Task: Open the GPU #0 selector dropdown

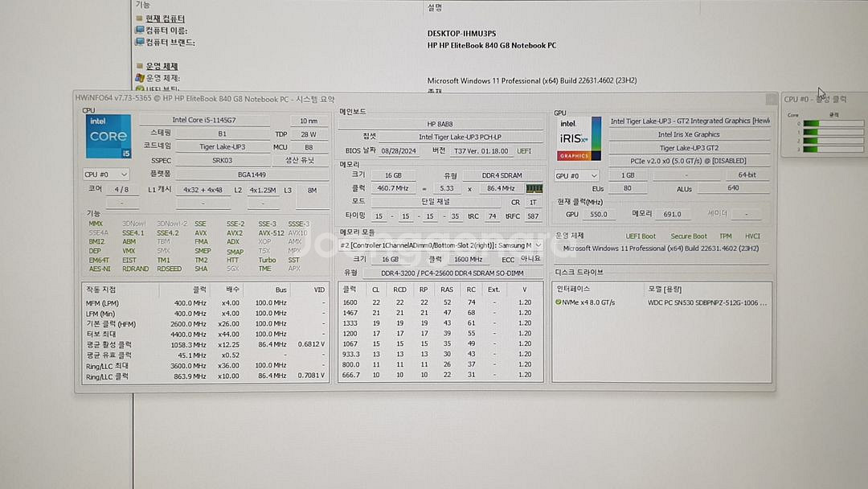Action: pyautogui.click(x=576, y=175)
